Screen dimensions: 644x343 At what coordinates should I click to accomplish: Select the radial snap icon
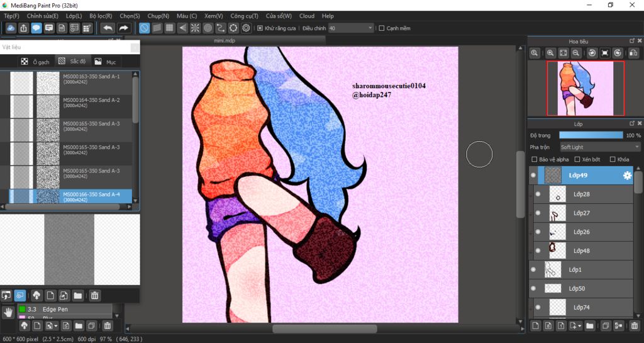pyautogui.click(x=195, y=28)
